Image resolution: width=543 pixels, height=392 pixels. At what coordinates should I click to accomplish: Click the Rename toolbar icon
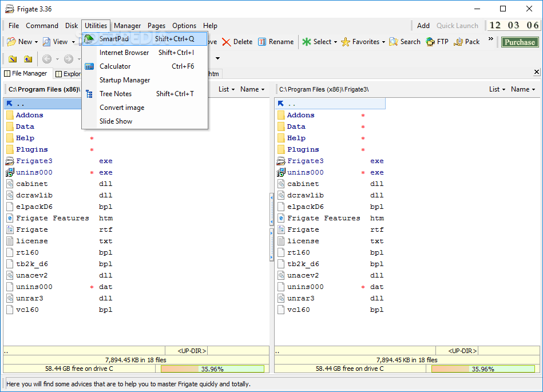(262, 42)
